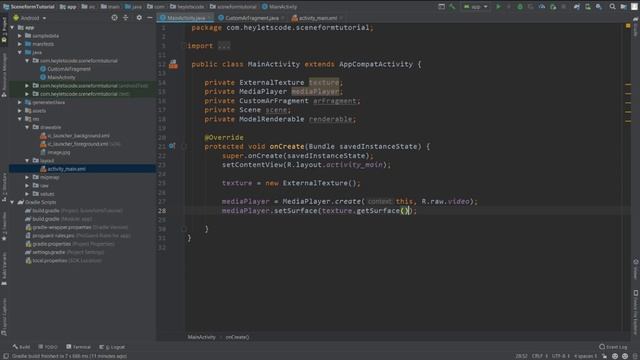Switch to the MainActivity.java tab

coord(186,18)
